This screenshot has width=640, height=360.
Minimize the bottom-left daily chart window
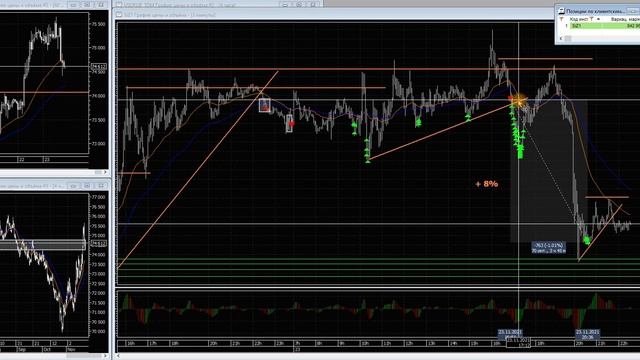[73, 186]
